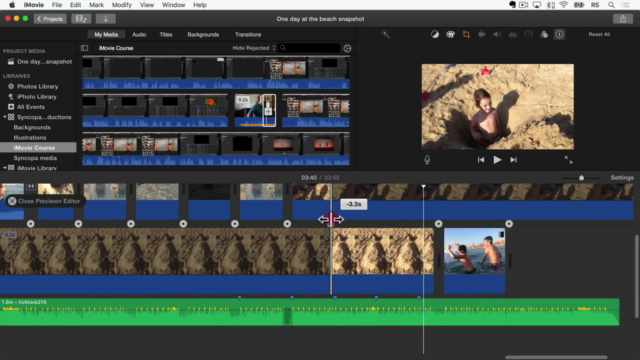This screenshot has height=360, width=640.
Task: Open the color balance adjustment
Action: [435, 34]
